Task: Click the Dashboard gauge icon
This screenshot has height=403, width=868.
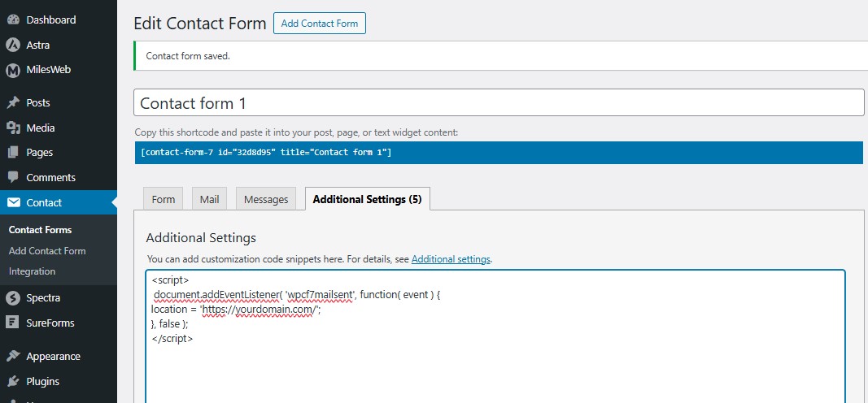Action: pyautogui.click(x=13, y=19)
